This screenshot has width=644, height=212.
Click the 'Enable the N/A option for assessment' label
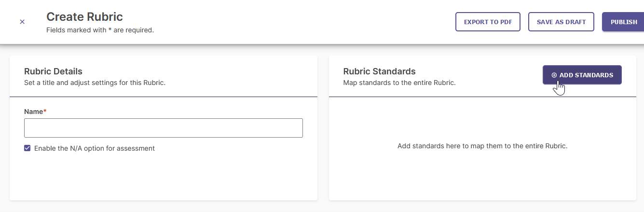(95, 148)
